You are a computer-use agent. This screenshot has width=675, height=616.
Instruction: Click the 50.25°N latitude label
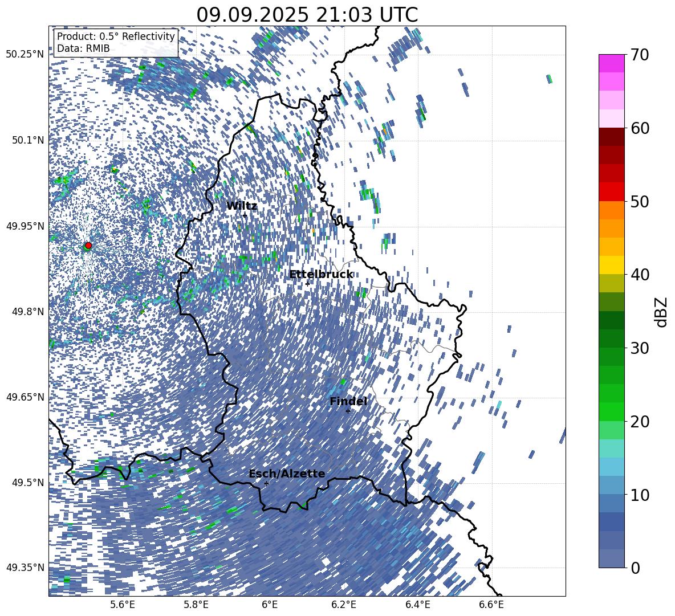(x=25, y=55)
